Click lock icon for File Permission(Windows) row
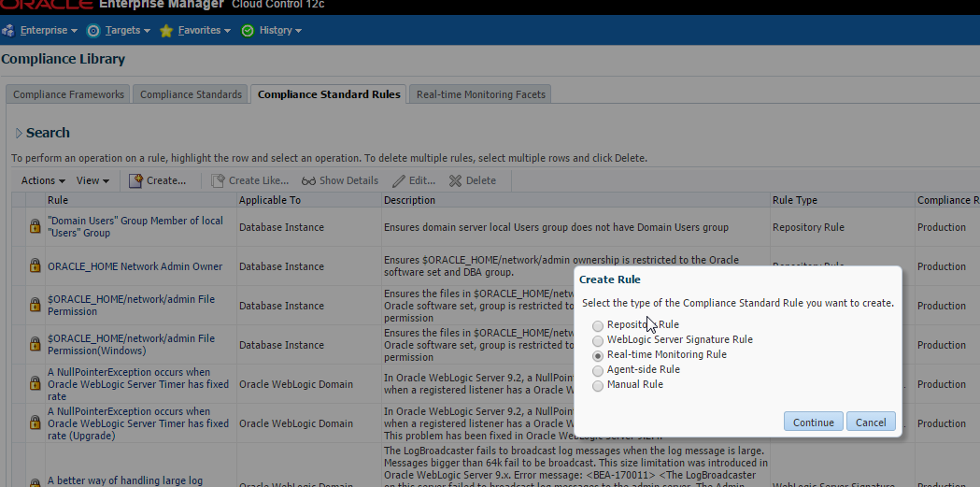Viewport: 980px width, 487px height. [x=35, y=345]
